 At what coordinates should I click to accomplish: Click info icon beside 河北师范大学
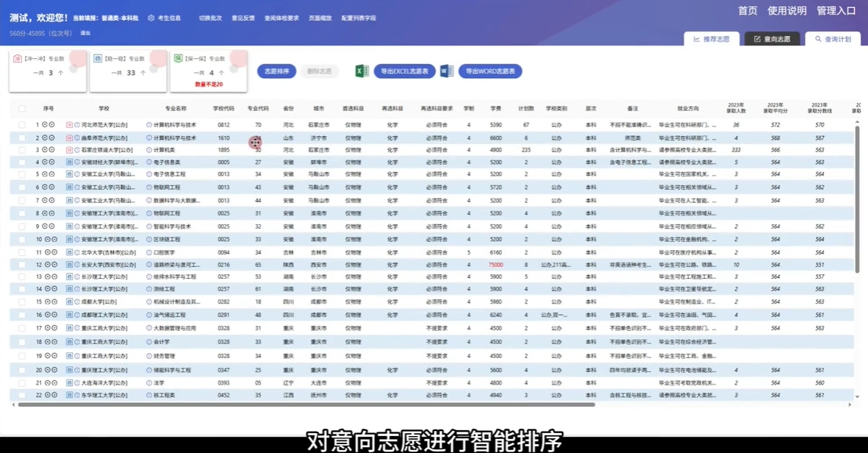point(77,125)
